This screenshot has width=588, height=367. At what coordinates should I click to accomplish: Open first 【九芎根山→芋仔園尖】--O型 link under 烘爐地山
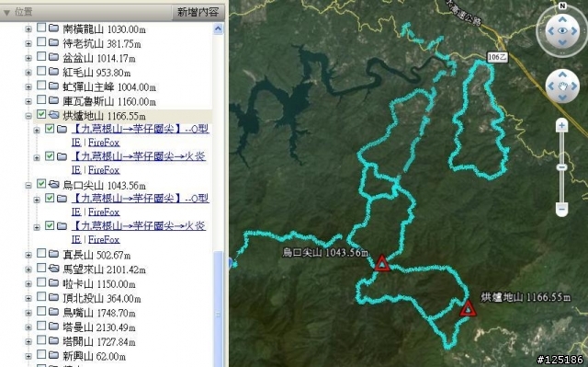(x=141, y=129)
